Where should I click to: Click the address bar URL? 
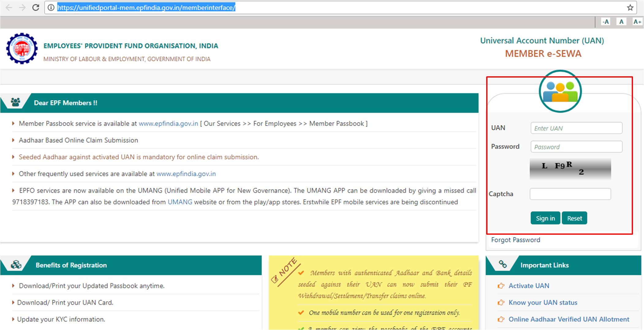tap(146, 7)
